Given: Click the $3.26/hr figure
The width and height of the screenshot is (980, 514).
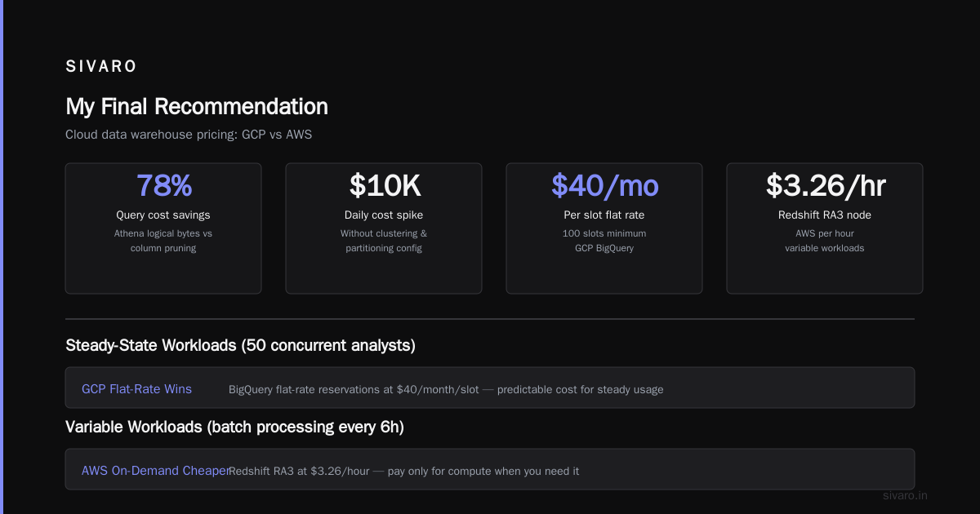Looking at the screenshot, I should (825, 186).
